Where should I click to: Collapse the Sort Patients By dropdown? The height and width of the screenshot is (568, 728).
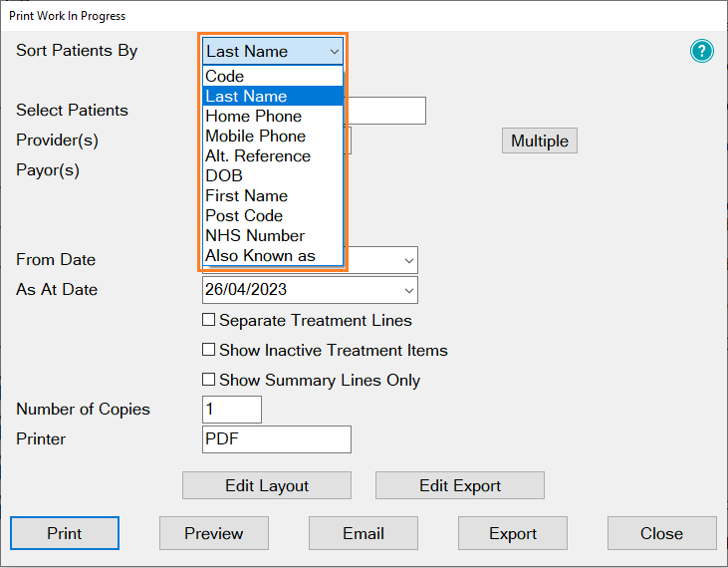click(x=335, y=52)
